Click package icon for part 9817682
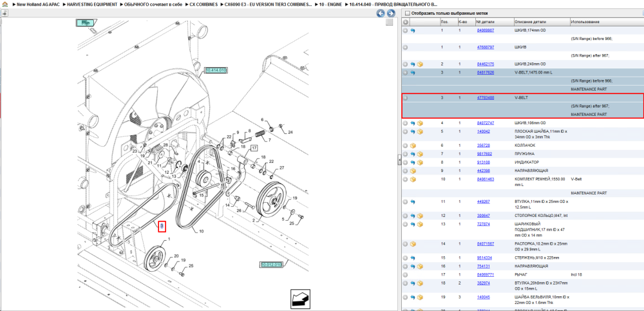 [420, 154]
